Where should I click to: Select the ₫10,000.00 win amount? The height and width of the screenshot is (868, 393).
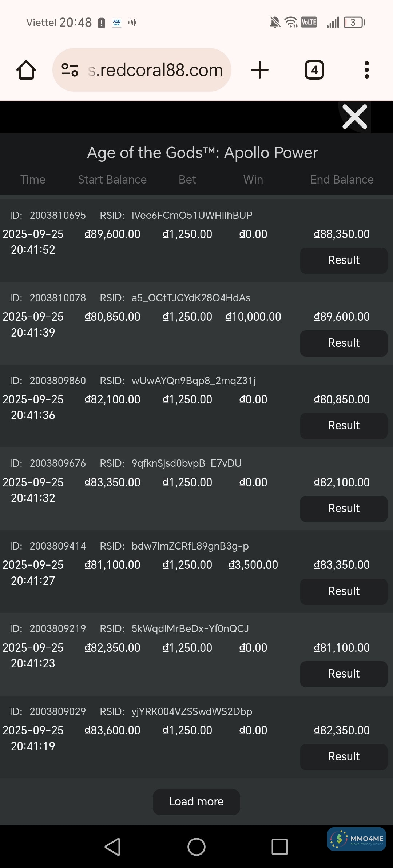(x=253, y=317)
